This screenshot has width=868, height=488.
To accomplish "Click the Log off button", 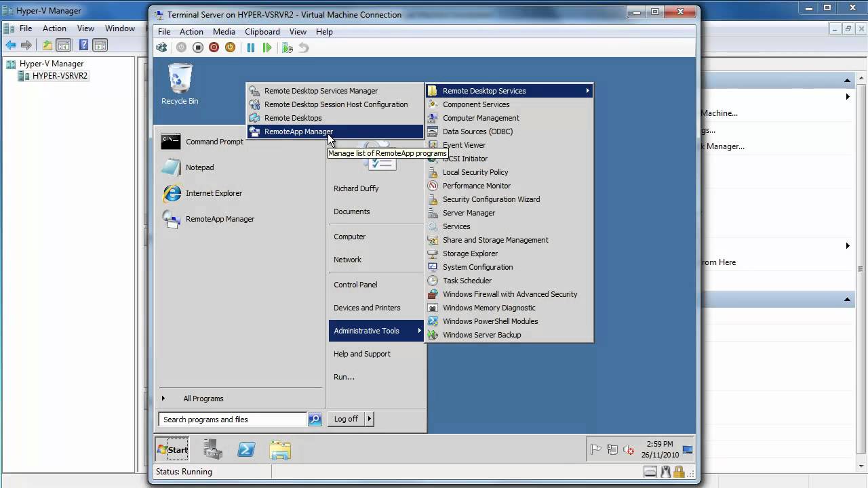I will tap(347, 419).
